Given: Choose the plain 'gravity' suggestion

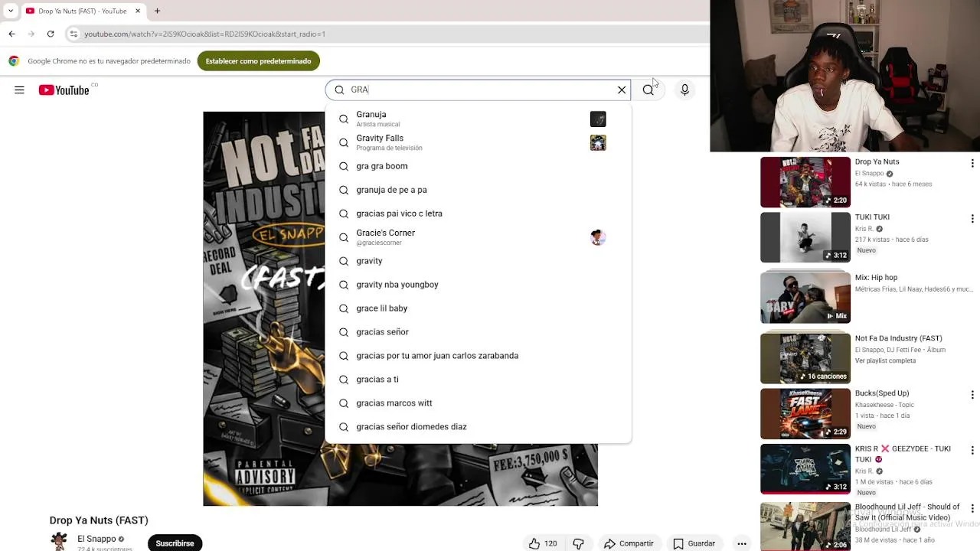Looking at the screenshot, I should click(x=478, y=261).
